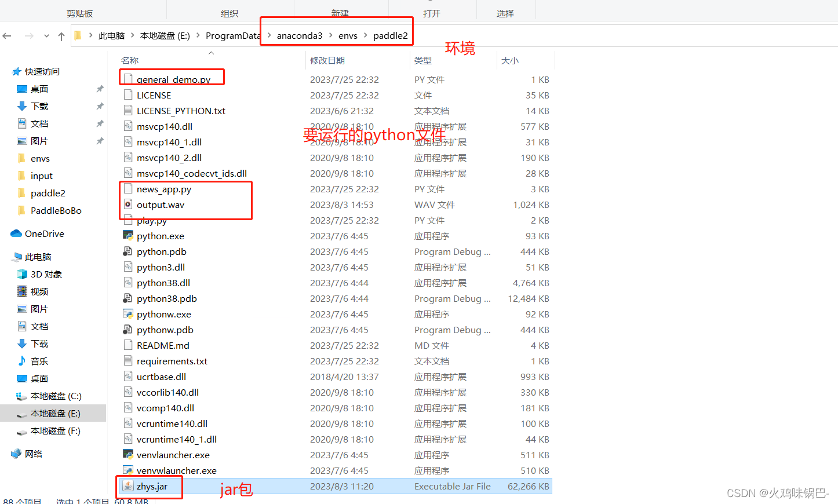Viewport: 838px width, 504px height.
Task: Select the msvcp140_codecvt_ids.dll file name
Action: click(192, 173)
